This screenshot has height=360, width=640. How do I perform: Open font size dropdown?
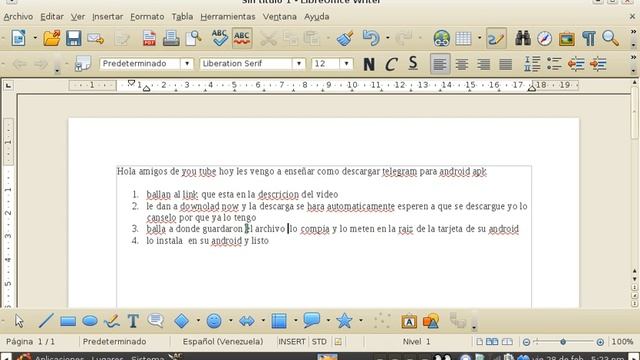click(x=346, y=64)
